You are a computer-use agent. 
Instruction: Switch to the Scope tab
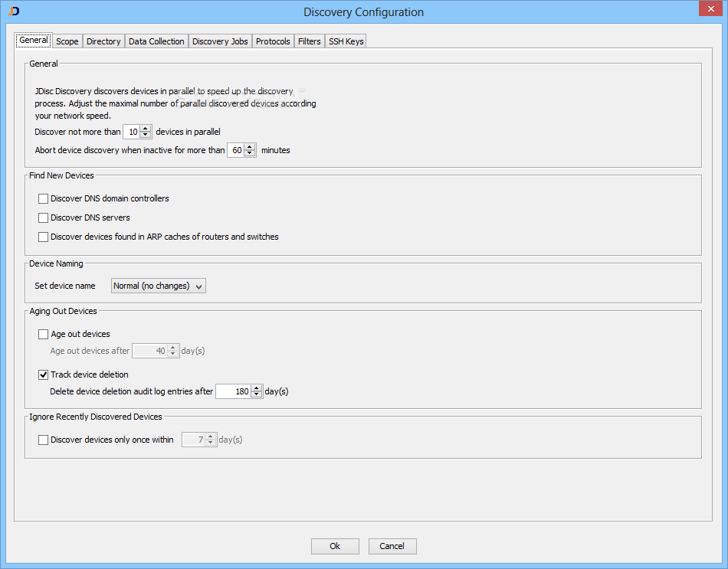[67, 41]
